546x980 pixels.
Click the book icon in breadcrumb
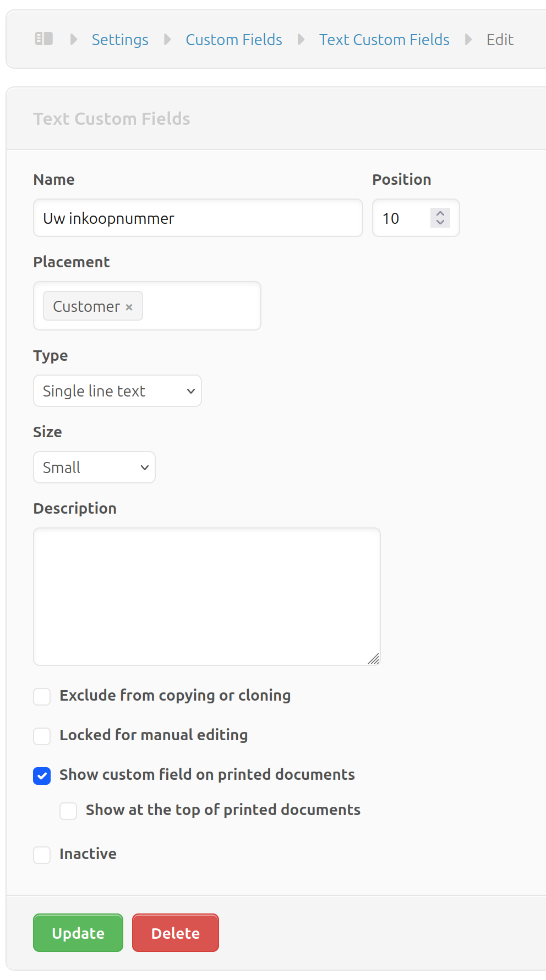(x=44, y=39)
